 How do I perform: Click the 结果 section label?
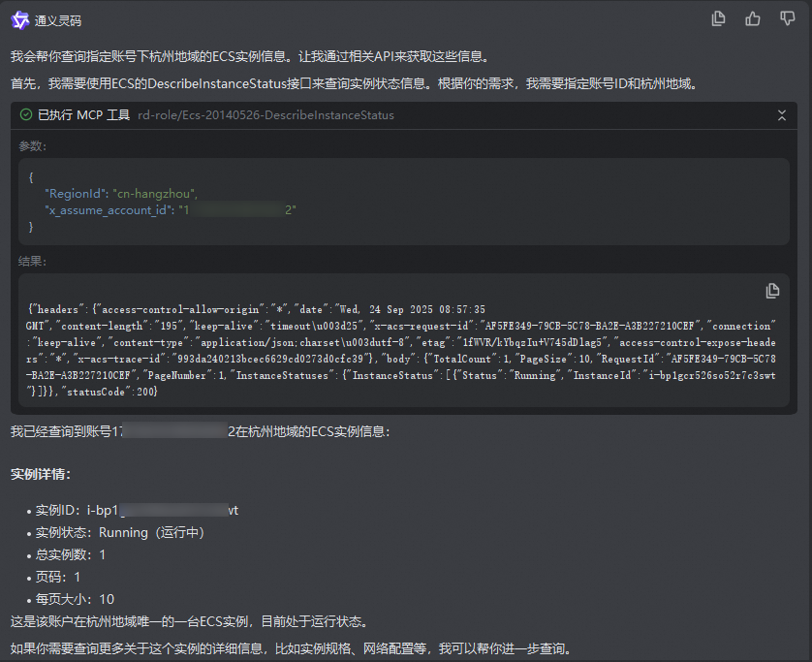pos(33,261)
